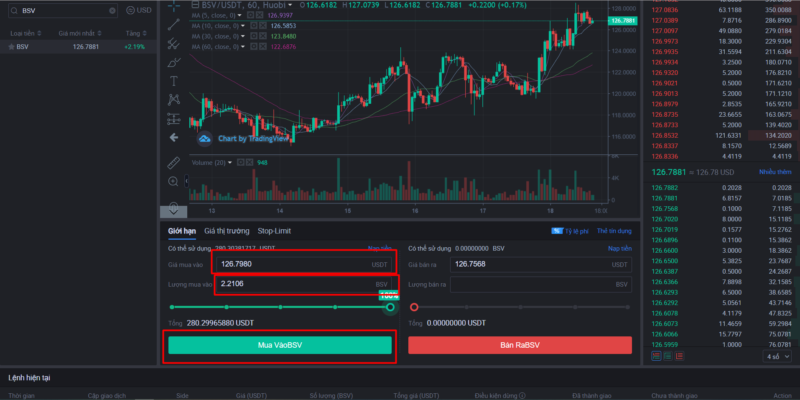The height and width of the screenshot is (400, 800).
Task: Sort list by Giá mới nhất
Action: tap(80, 33)
